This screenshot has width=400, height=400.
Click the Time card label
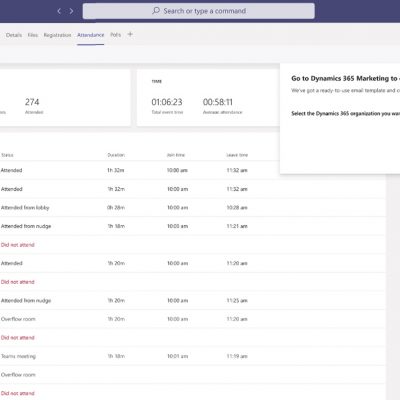pos(157,81)
